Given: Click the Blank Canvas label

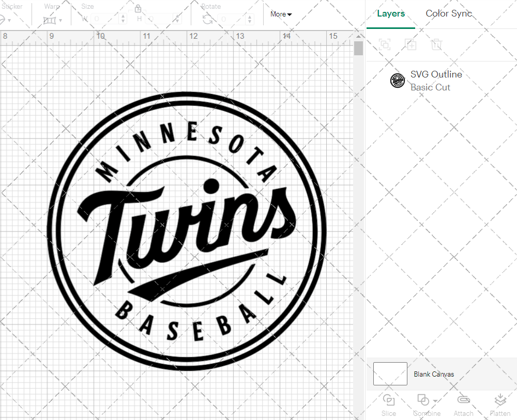Looking at the screenshot, I should point(434,374).
